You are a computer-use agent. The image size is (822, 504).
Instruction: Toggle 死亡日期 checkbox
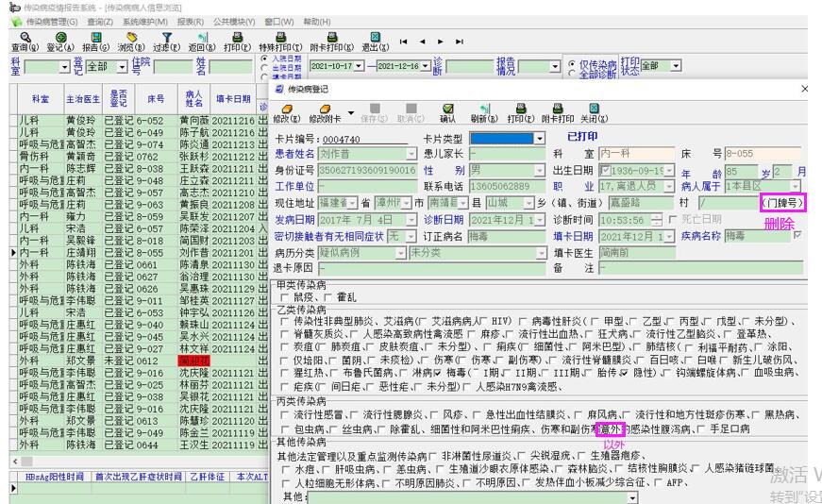click(x=673, y=219)
